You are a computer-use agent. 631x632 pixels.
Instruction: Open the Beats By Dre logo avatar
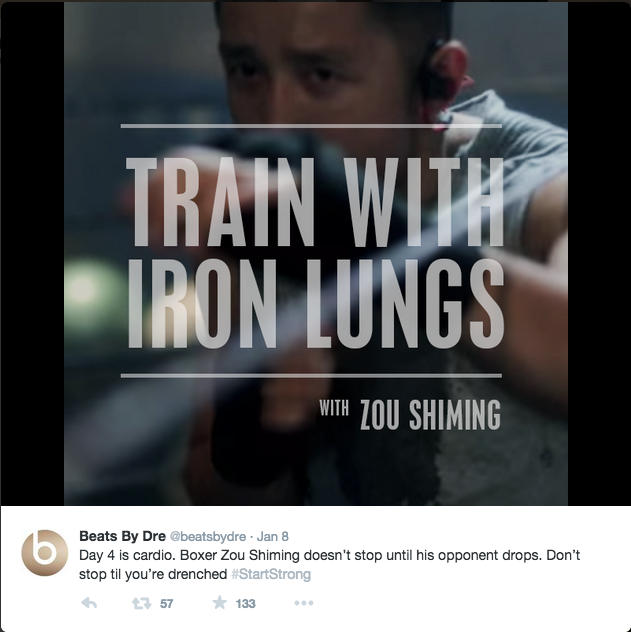45,553
